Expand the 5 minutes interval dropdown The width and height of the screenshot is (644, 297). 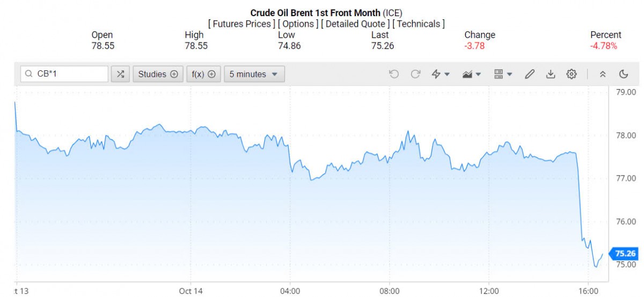[x=254, y=74]
